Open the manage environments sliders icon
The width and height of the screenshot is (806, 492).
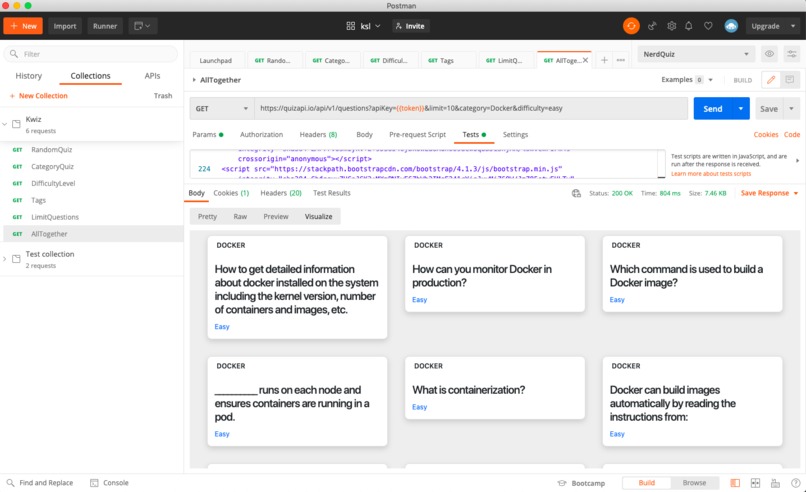[x=792, y=54]
